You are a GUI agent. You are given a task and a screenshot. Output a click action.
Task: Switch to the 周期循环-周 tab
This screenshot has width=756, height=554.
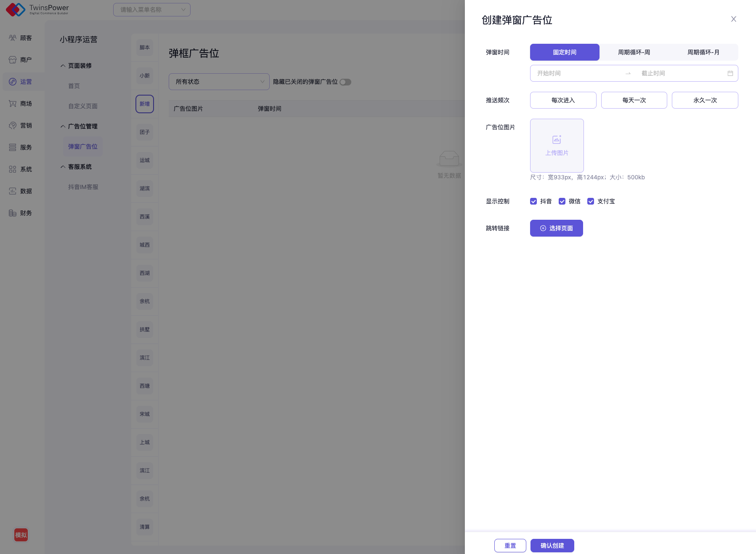click(634, 52)
